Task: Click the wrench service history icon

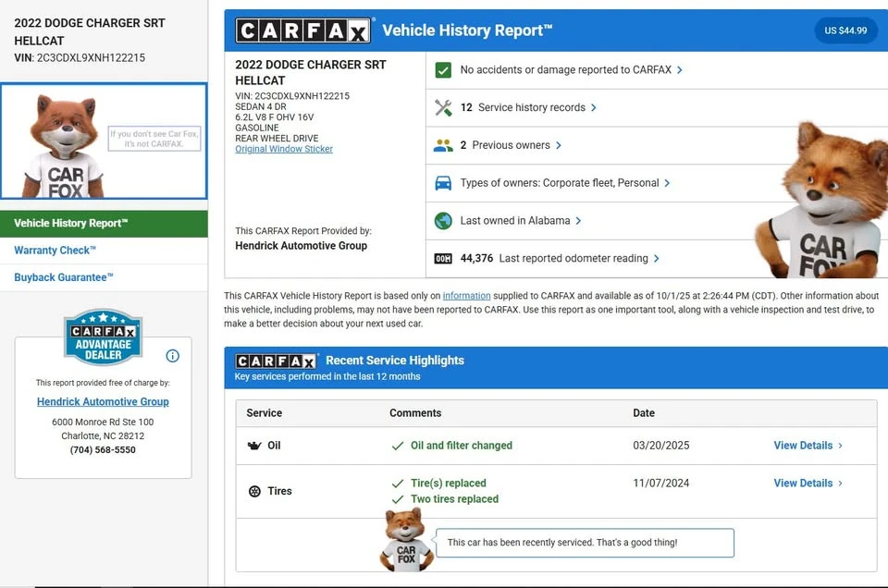Action: pos(443,107)
